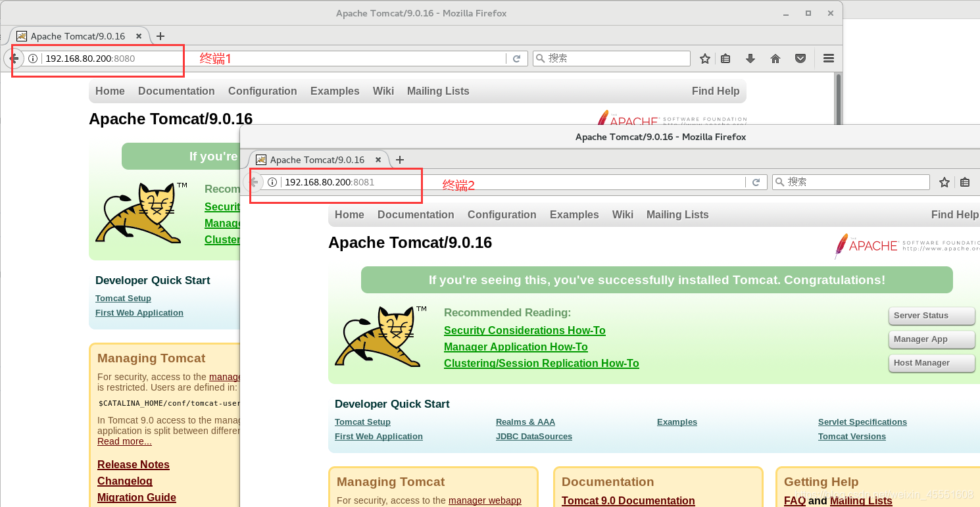This screenshot has height=507, width=980.
Task: Click back arrow in 8080 Firefox window
Action: (14, 59)
